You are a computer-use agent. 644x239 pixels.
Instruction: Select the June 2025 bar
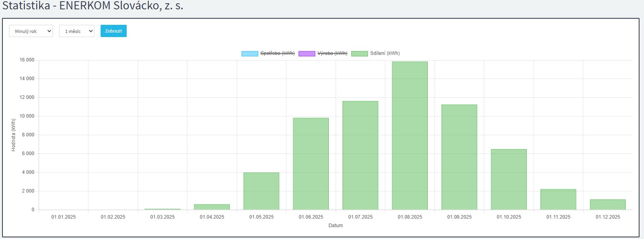[x=311, y=164]
